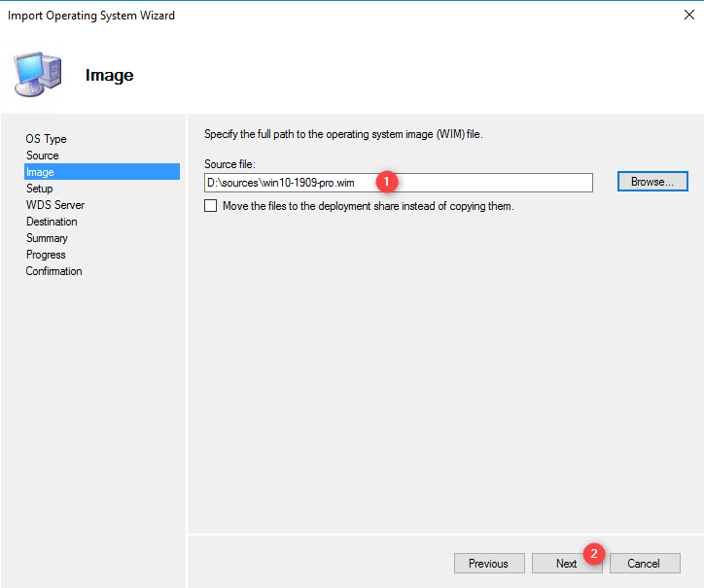This screenshot has width=704, height=588.
Task: Click the computer wizard header icon
Action: [38, 74]
